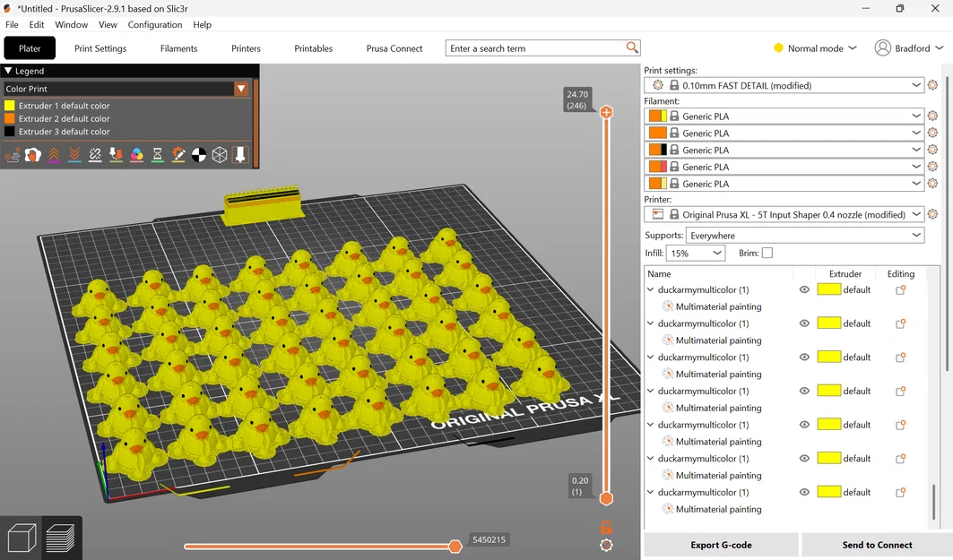
Task: Toggle wipes visibility icon in legend
Action: (33, 156)
